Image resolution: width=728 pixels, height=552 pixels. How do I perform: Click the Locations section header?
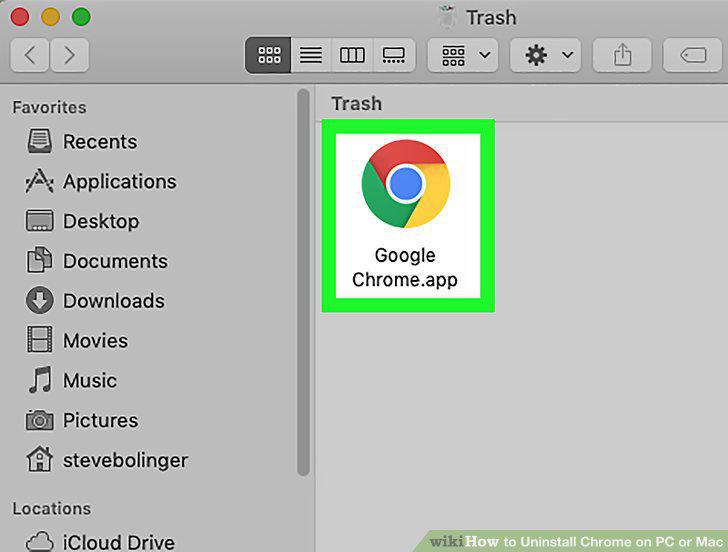(52, 509)
